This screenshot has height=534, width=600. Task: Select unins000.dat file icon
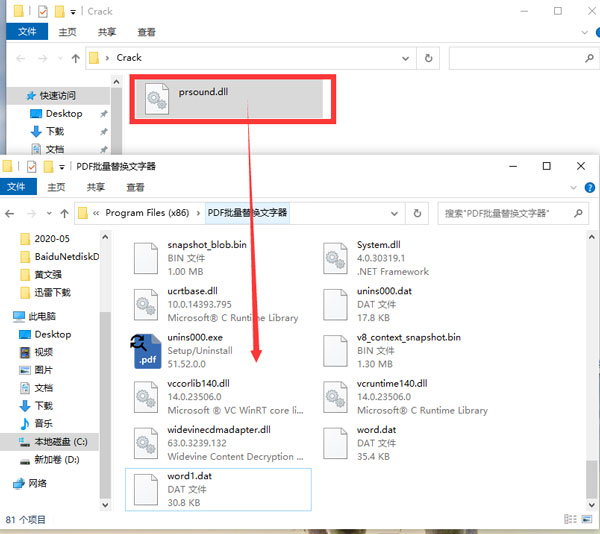coord(335,304)
